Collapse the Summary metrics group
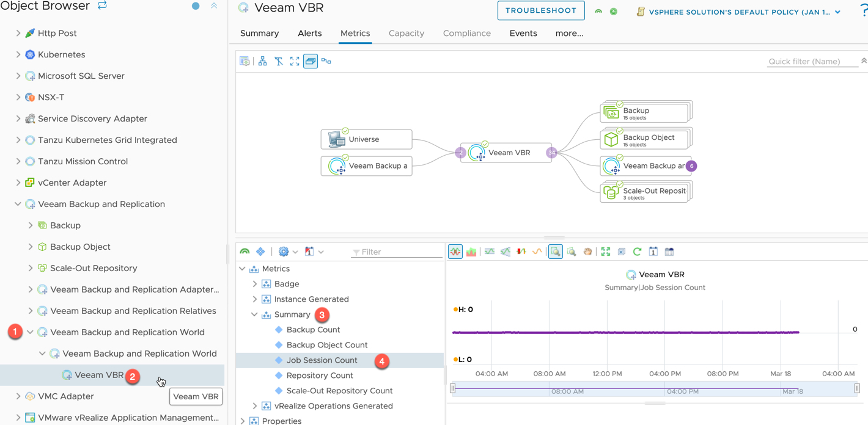This screenshot has height=425, width=868. point(254,314)
